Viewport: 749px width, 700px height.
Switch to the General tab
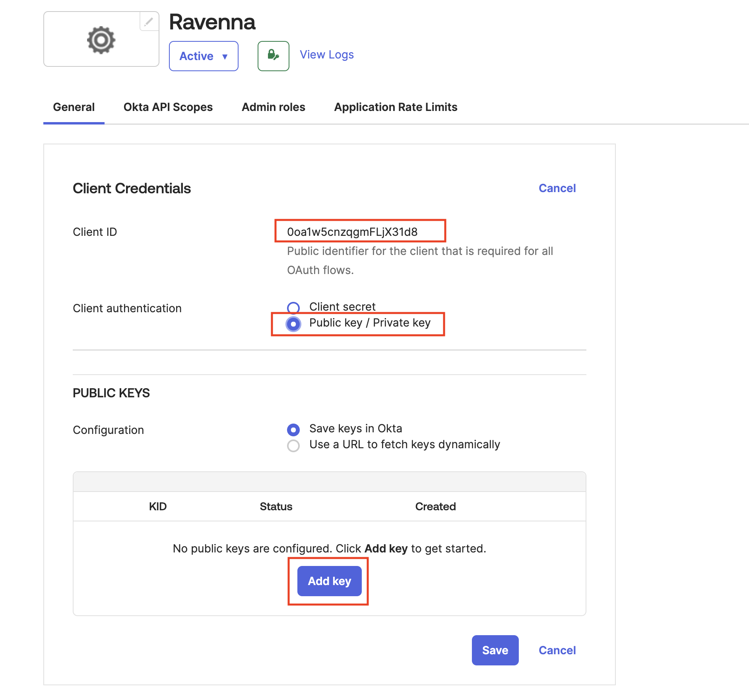coord(74,107)
